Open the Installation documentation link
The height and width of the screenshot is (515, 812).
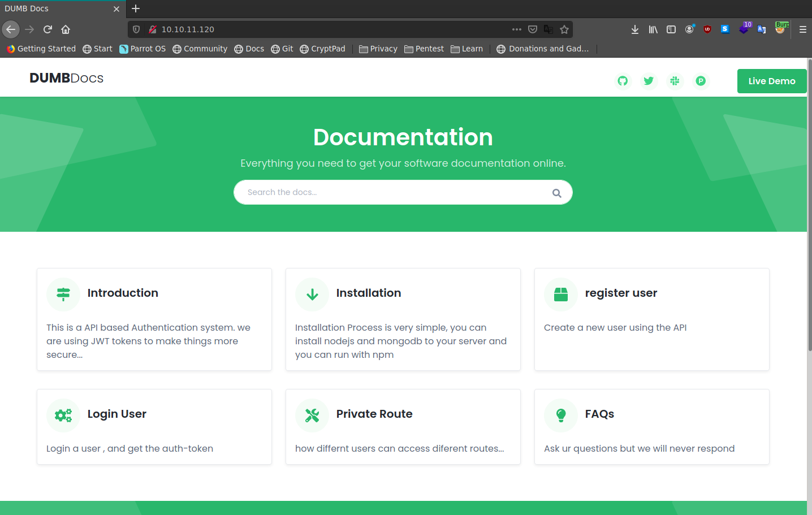(369, 293)
